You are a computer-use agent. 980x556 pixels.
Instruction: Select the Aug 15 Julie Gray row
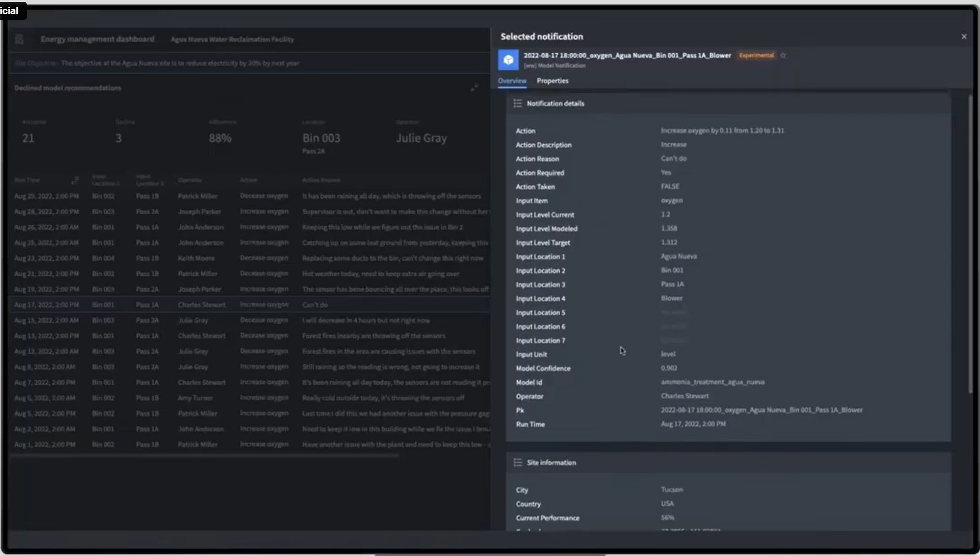pos(250,320)
